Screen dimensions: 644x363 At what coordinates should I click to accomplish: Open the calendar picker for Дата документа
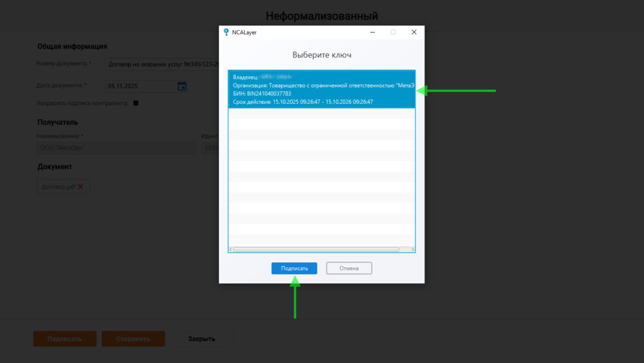point(182,86)
